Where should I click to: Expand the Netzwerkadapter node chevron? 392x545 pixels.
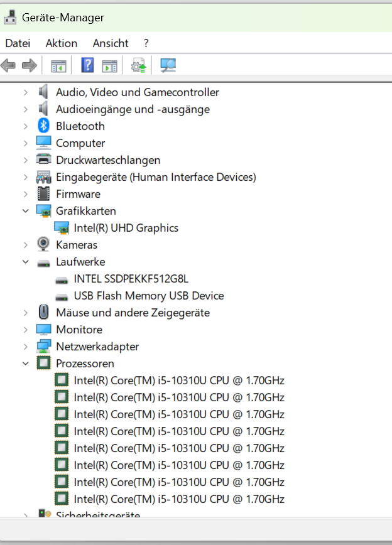(x=25, y=347)
